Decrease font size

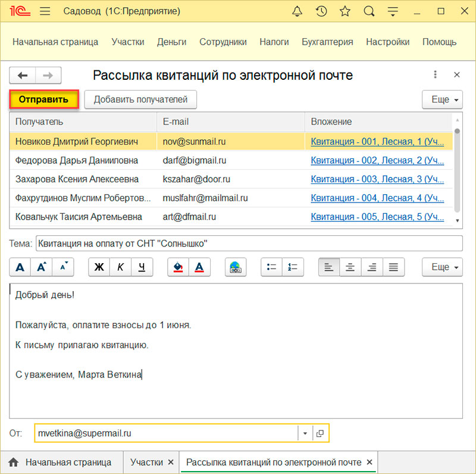click(x=63, y=267)
